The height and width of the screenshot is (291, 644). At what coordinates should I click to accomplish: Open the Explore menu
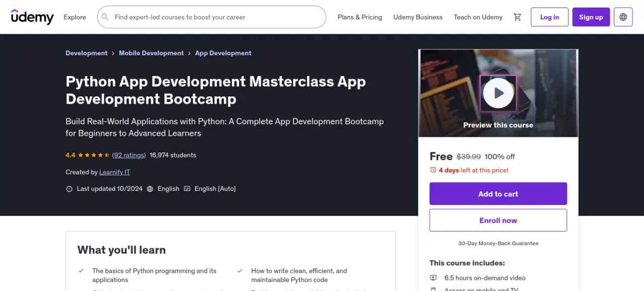(74, 17)
